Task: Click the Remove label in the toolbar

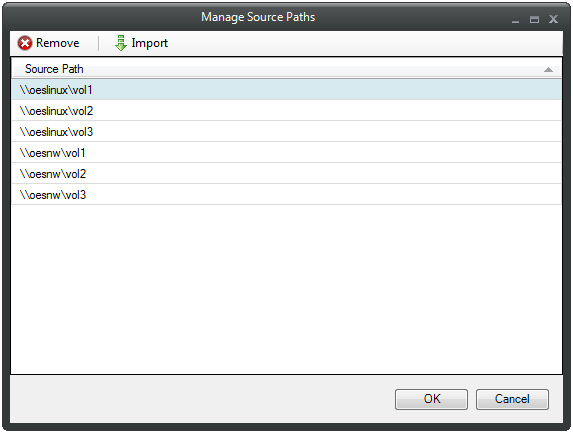Action: (x=57, y=43)
